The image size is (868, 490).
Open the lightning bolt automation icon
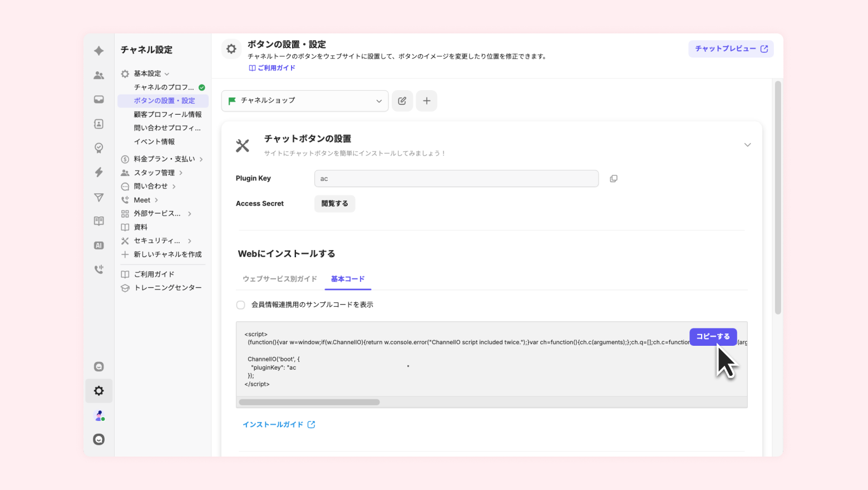pos(99,172)
